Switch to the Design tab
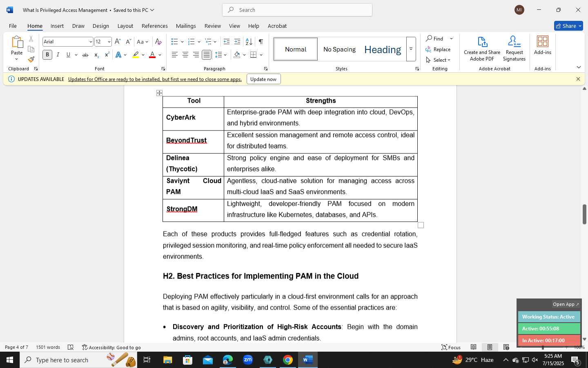588x368 pixels. coord(100,26)
